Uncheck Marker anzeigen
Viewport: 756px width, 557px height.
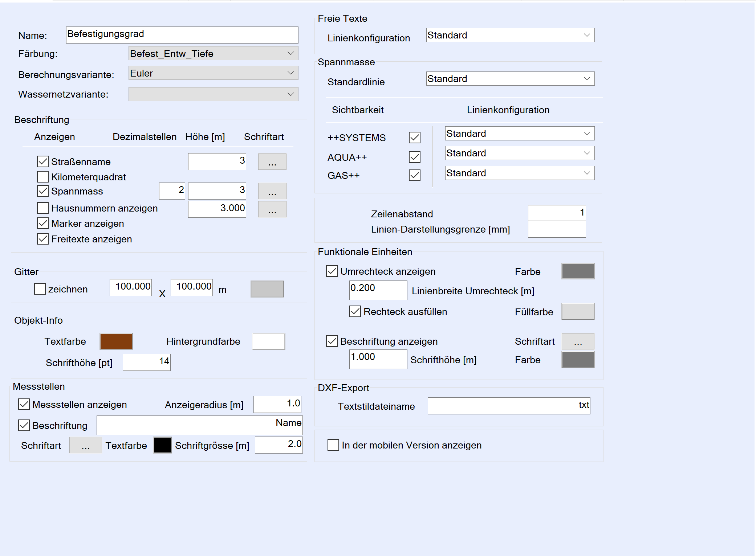pyautogui.click(x=43, y=224)
